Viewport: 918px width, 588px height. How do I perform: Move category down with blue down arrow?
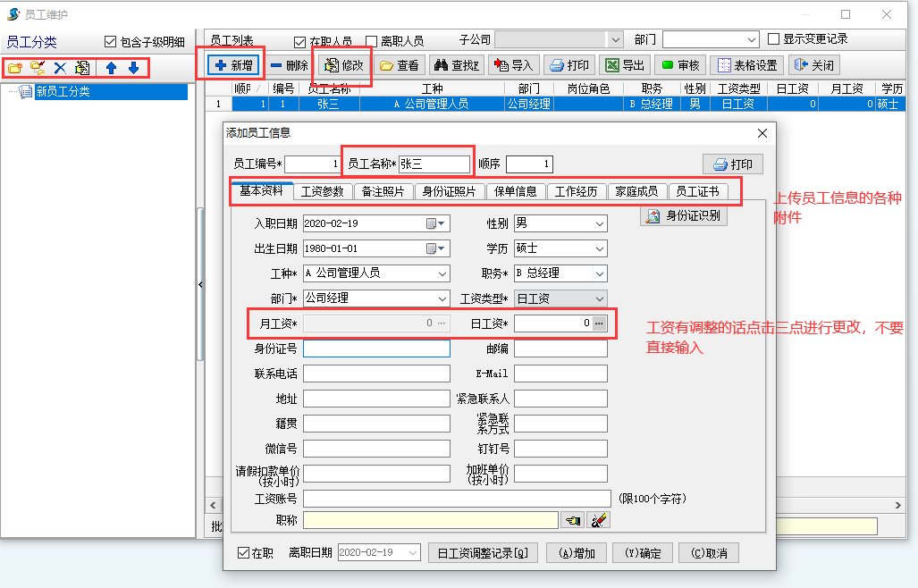pos(133,68)
